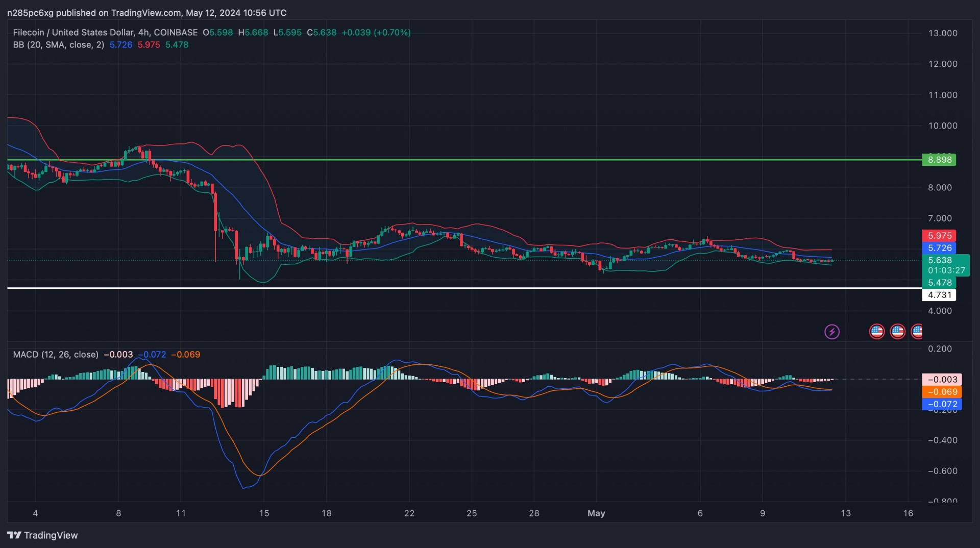Screen dimensions: 980x548
Task: Click the May label on time axis
Action: [x=596, y=513]
